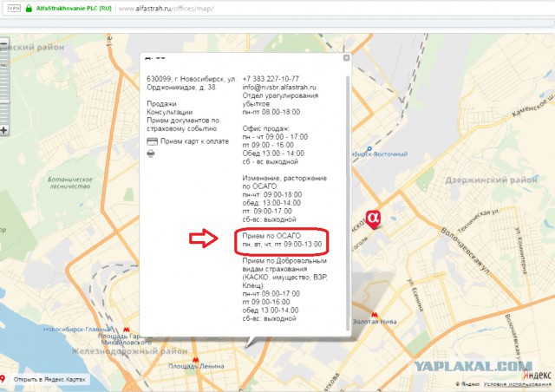Click the 'Обед 13:00 - 14:00' line
Image resolution: width=555 pixels, height=392 pixels.
[273, 154]
